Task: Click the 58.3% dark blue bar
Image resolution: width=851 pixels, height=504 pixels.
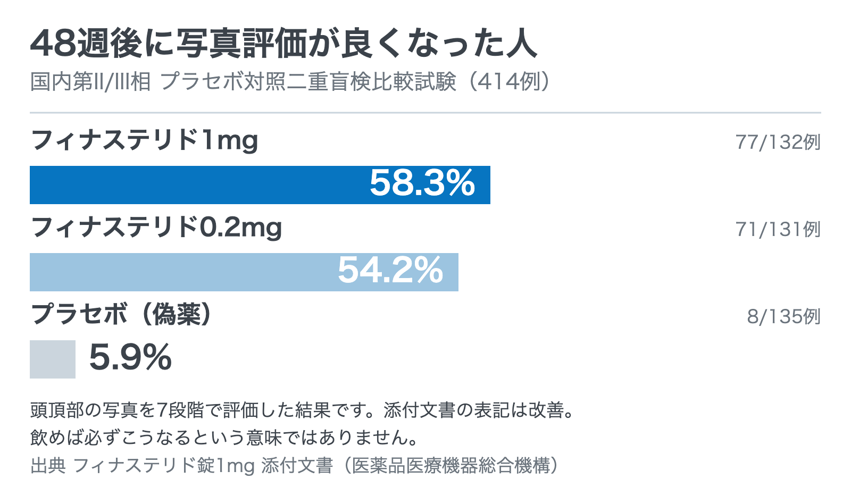Action: click(x=260, y=185)
